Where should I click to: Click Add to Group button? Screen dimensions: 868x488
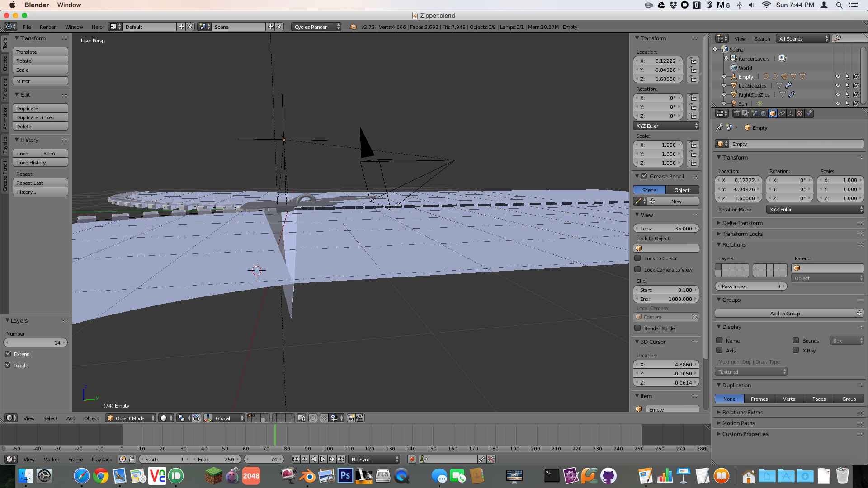785,314
